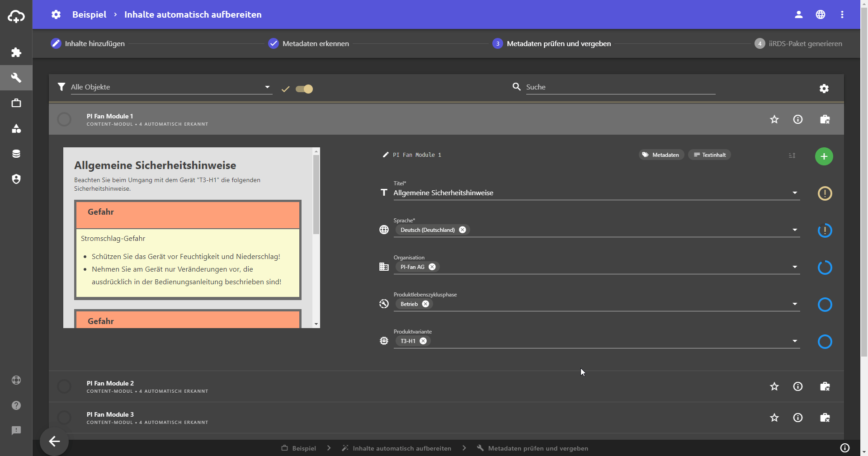Viewport: 868px width, 456px height.
Task: Open the Alle Objekte filter dropdown
Action: click(x=171, y=87)
